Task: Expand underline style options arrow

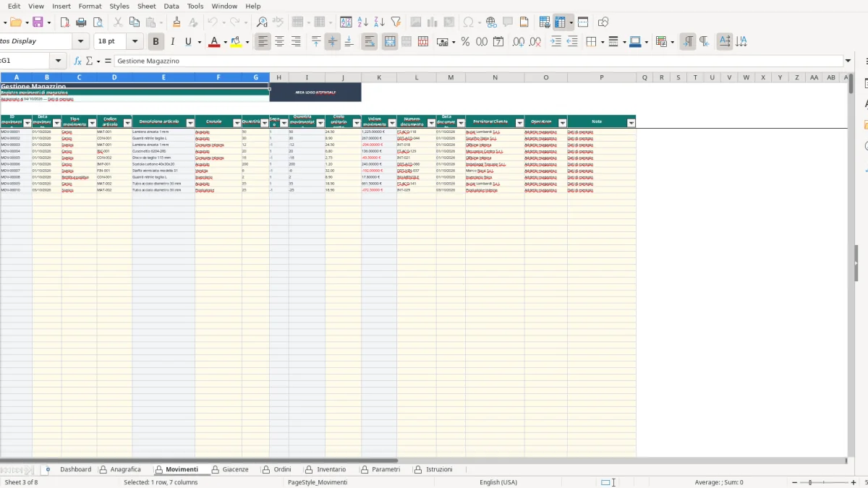Action: pos(199,42)
